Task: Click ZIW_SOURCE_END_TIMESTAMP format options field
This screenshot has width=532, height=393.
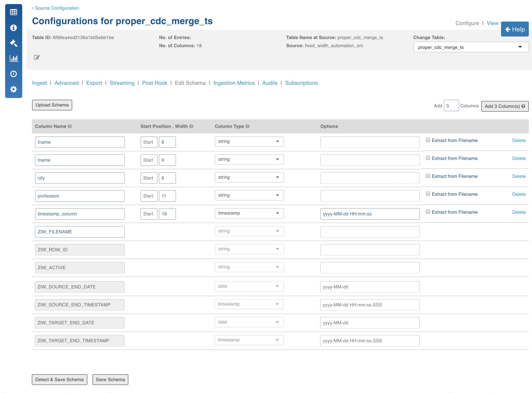Action: point(370,305)
